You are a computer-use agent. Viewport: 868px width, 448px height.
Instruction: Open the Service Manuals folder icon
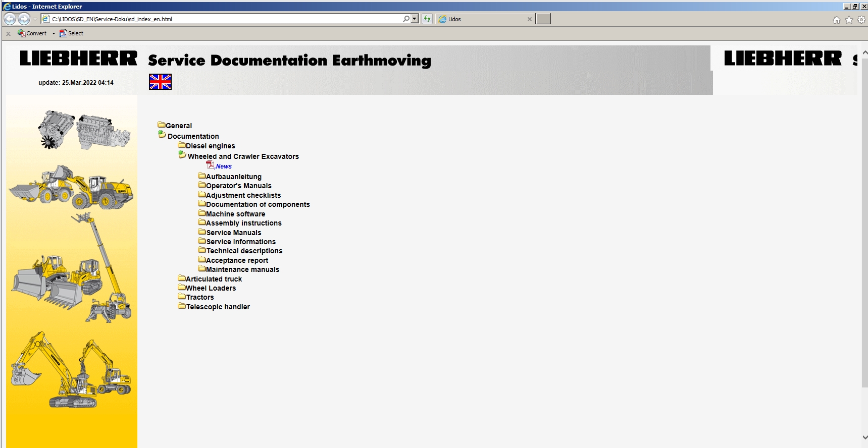[202, 232]
